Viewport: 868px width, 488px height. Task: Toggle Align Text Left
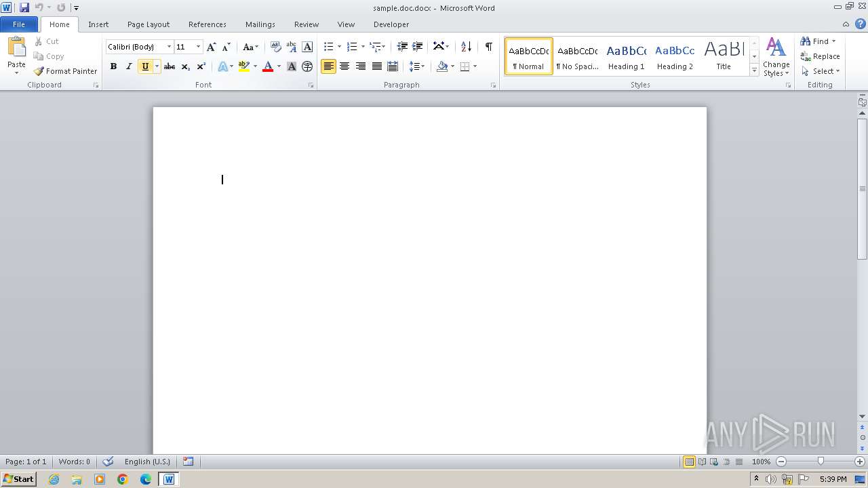coord(328,66)
